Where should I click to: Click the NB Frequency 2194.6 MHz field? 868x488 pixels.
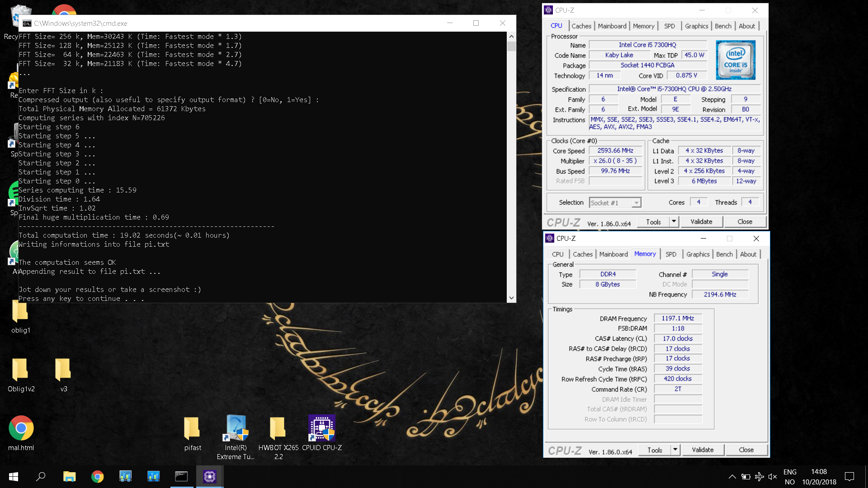(x=720, y=294)
